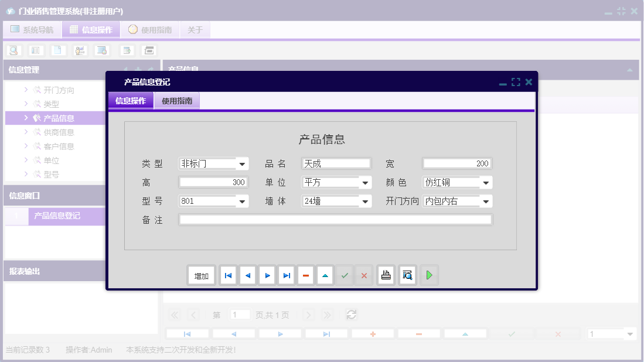The image size is (644, 362).
Task: Click inside the 备注 input field
Action: click(x=334, y=219)
